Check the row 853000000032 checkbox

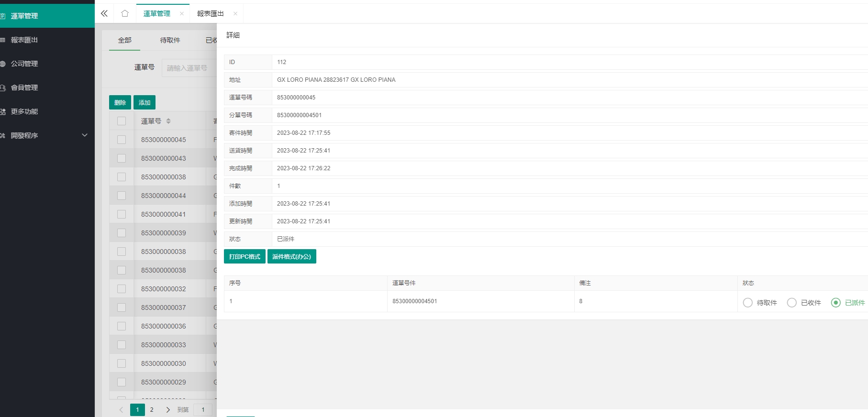pos(122,289)
